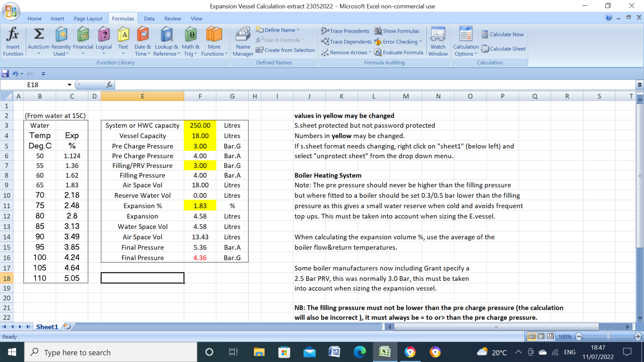Image resolution: width=644 pixels, height=362 pixels.
Task: Open the Page Layout tab
Action: [x=88, y=19]
